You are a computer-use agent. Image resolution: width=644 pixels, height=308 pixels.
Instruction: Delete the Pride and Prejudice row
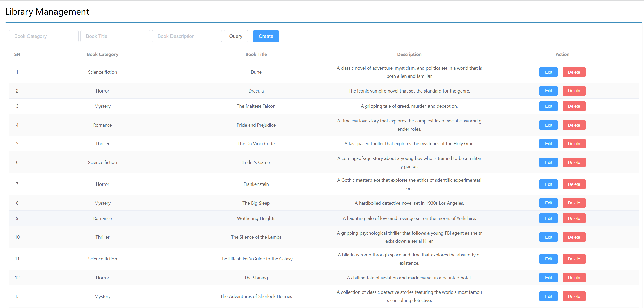574,125
